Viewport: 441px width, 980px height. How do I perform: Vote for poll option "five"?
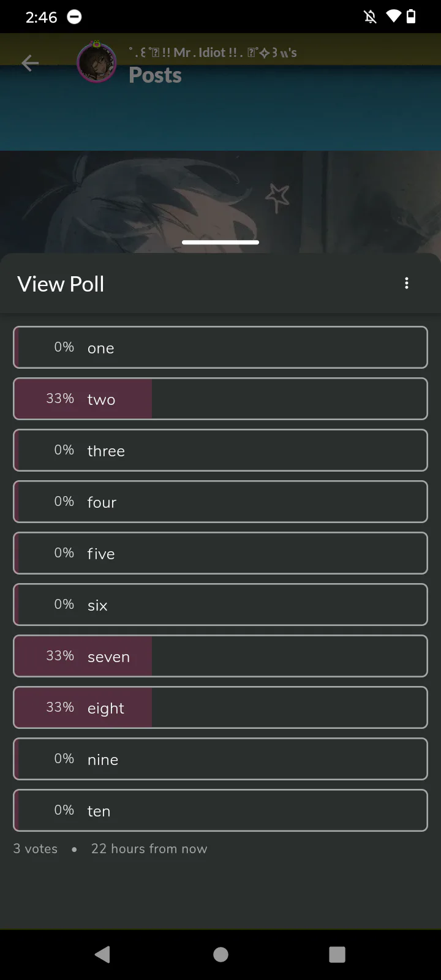[x=221, y=553]
